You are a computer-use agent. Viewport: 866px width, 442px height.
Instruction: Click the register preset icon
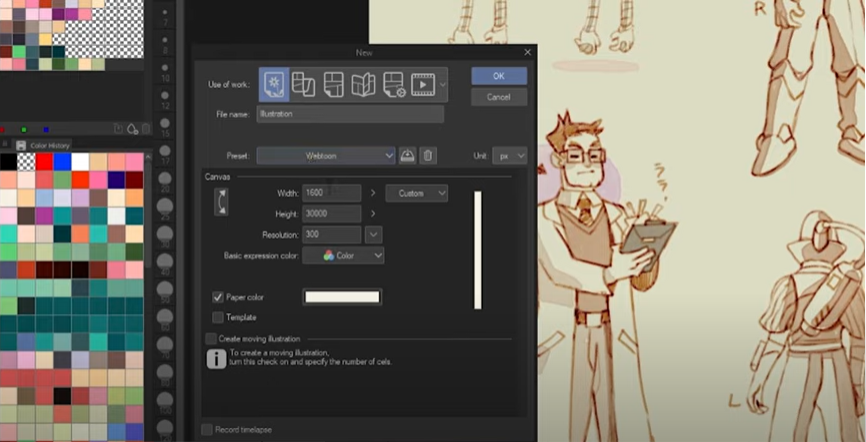(x=408, y=156)
